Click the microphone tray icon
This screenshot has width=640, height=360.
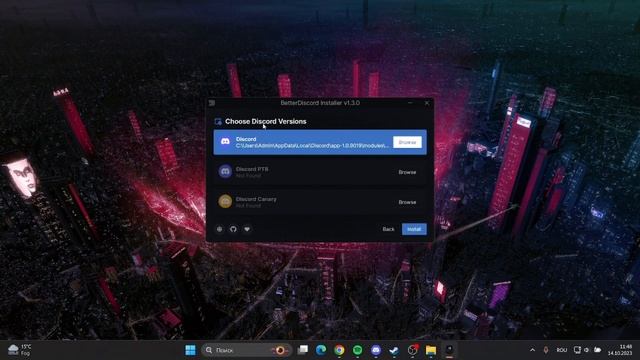(546, 350)
